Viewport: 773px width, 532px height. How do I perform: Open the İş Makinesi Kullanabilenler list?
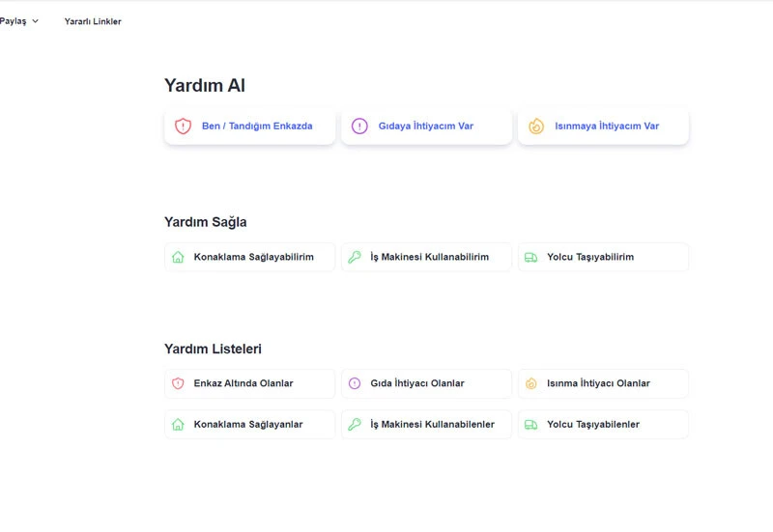(432, 425)
